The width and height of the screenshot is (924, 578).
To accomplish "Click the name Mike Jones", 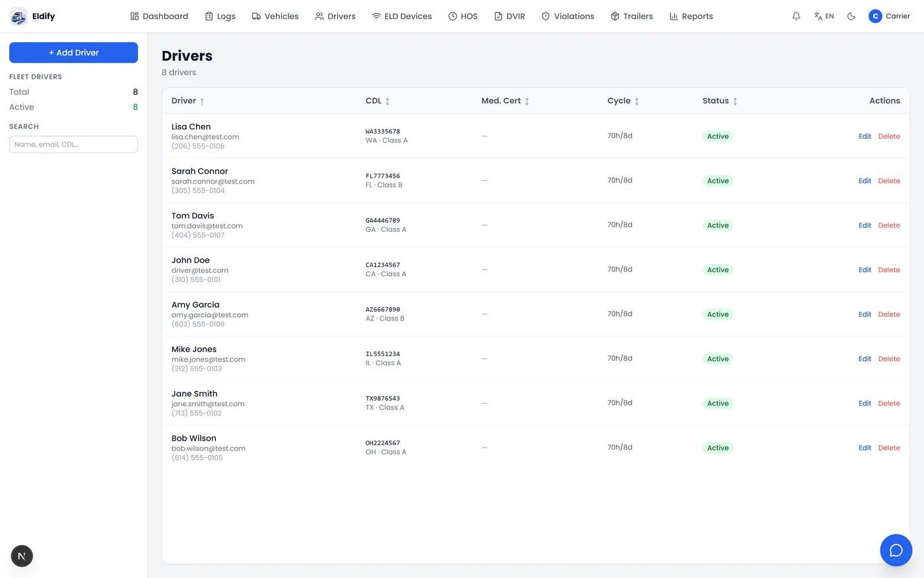I will [x=194, y=349].
